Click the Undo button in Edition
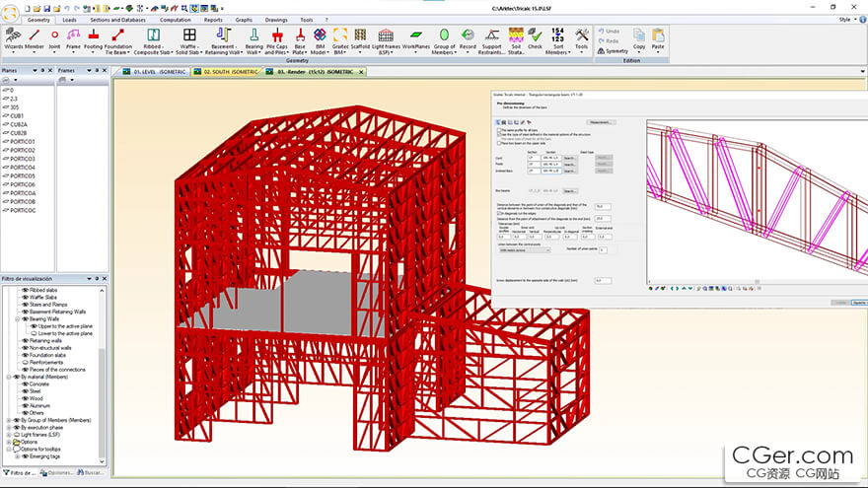The image size is (868, 488). click(609, 32)
